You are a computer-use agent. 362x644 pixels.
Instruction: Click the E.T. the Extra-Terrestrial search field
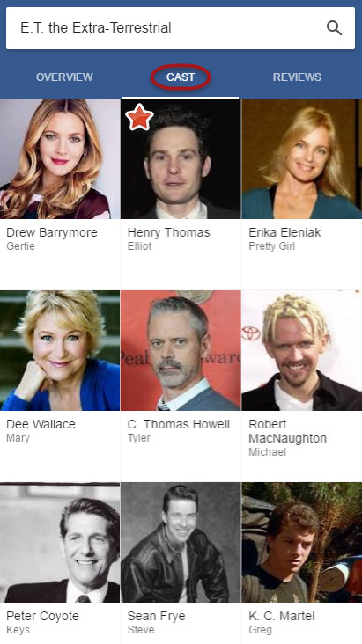coord(181,28)
